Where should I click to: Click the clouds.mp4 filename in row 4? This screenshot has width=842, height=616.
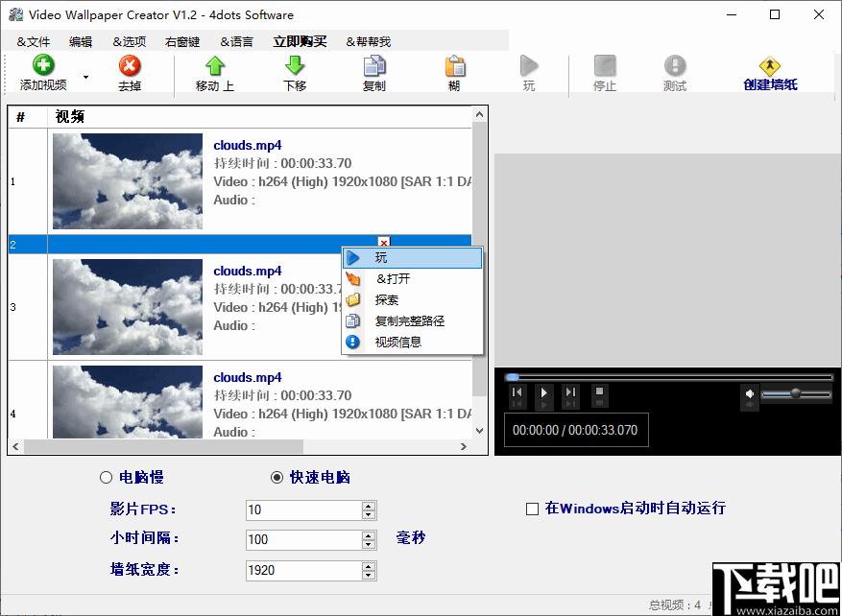coord(248,377)
